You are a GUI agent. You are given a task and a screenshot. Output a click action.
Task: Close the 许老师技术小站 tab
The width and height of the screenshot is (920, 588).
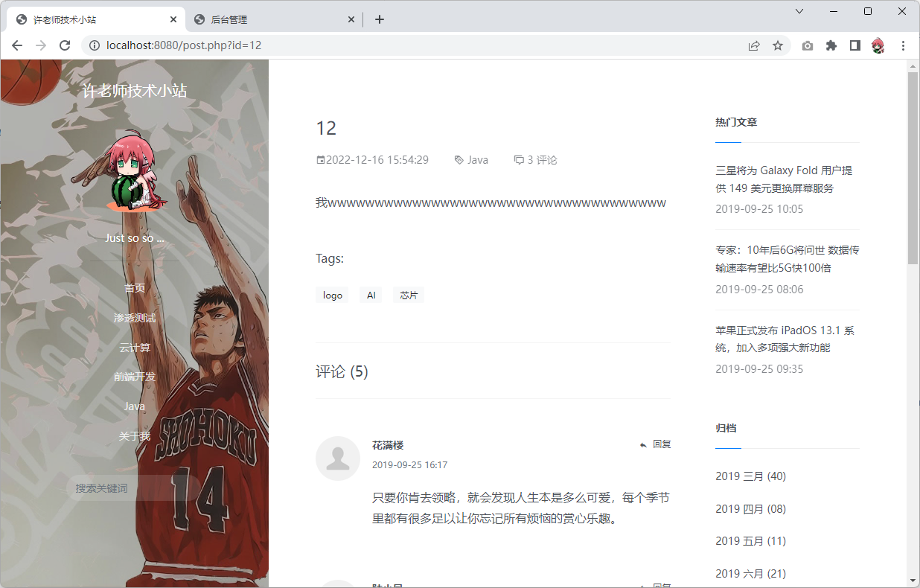coord(173,20)
